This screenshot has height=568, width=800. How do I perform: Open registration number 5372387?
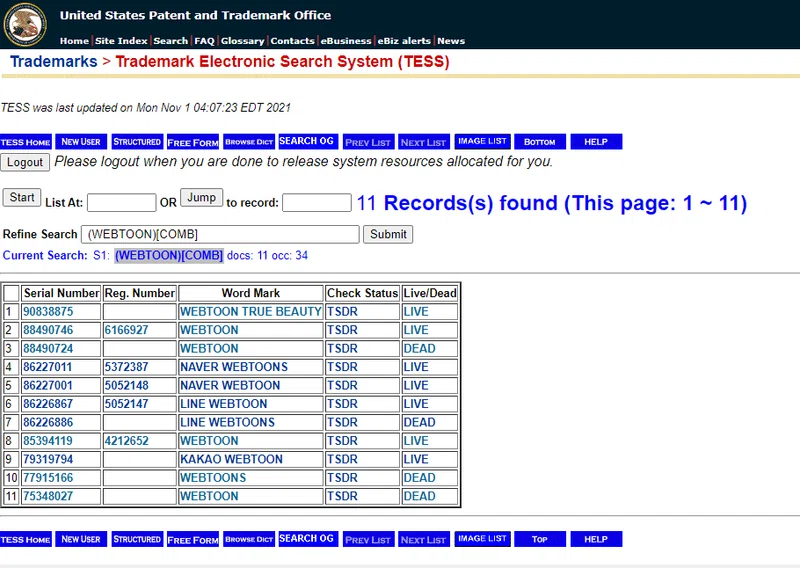point(127,367)
